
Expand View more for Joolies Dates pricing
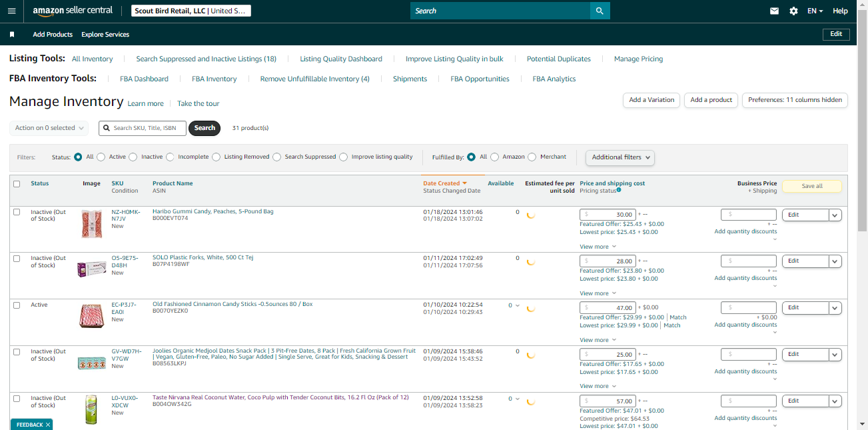point(598,386)
